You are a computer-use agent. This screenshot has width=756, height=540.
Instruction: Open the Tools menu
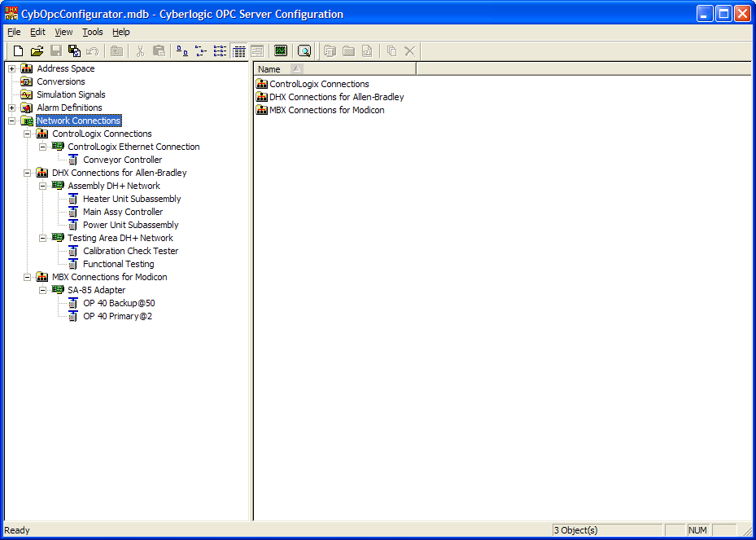(x=93, y=32)
